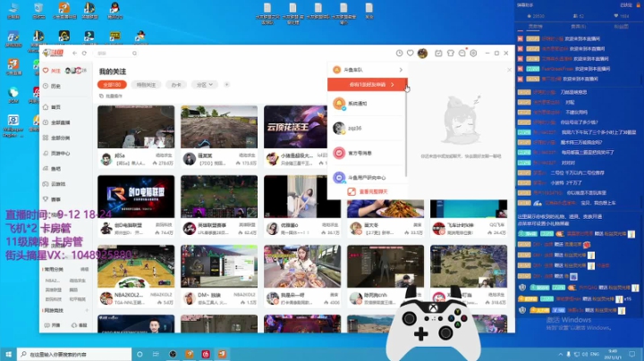Screen dimensions: 644x361
Task: Click the magnifier icon in the search box
Action: tap(134, 54)
